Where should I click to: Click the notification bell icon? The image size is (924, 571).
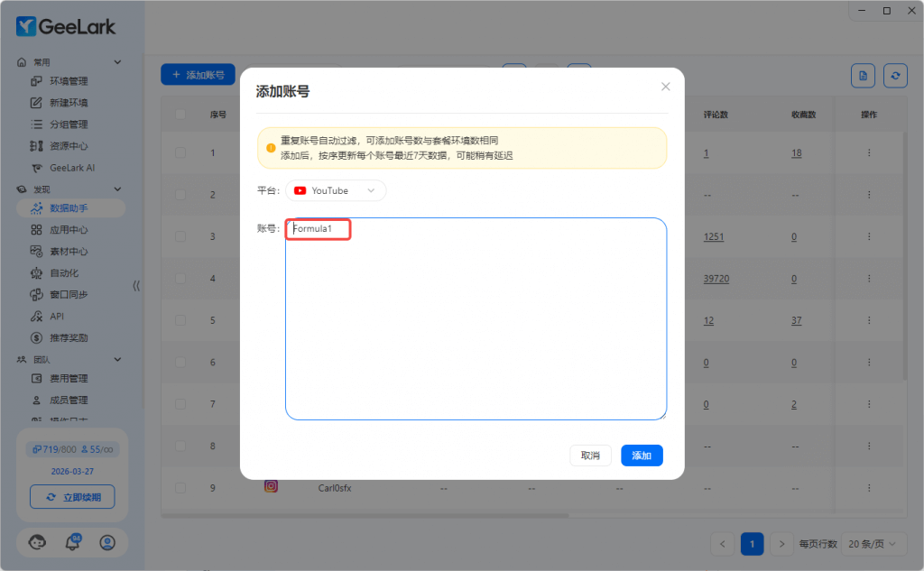pos(72,542)
